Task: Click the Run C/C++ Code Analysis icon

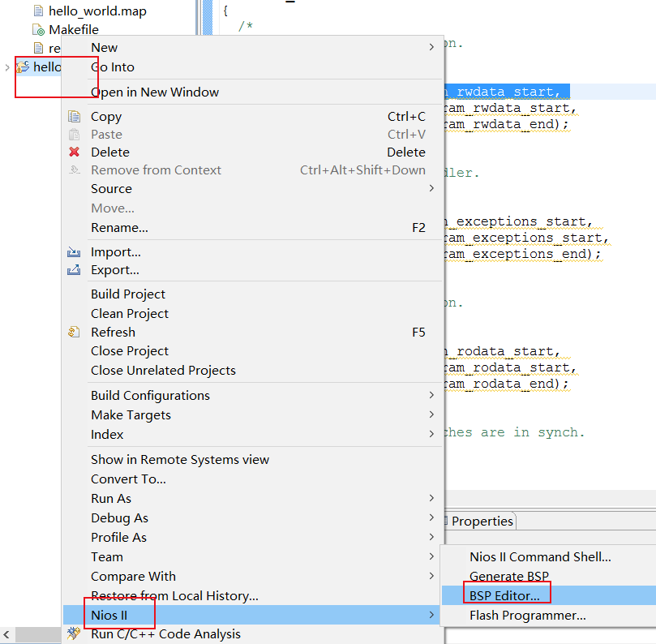Action: click(74, 633)
